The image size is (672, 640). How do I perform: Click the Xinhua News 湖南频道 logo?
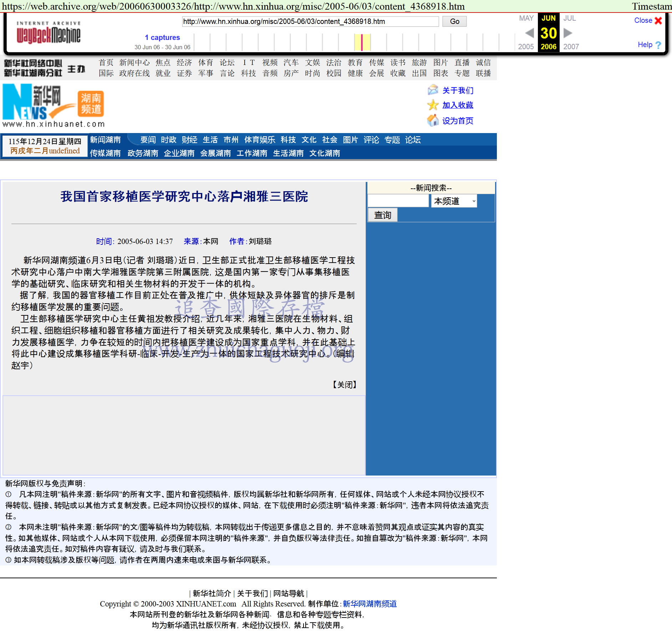click(x=54, y=105)
